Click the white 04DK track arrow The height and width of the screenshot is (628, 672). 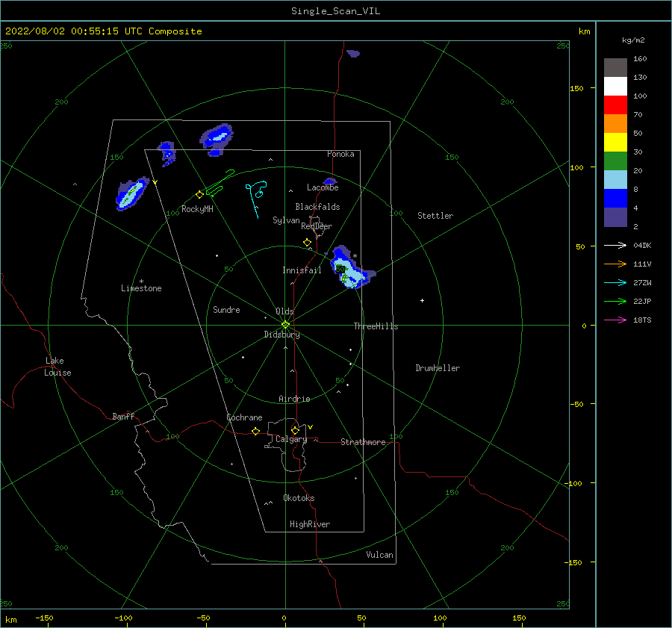click(615, 245)
